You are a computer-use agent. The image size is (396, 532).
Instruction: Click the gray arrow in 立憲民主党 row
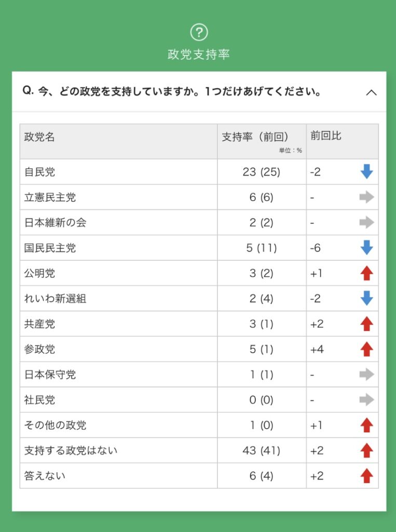point(367,197)
